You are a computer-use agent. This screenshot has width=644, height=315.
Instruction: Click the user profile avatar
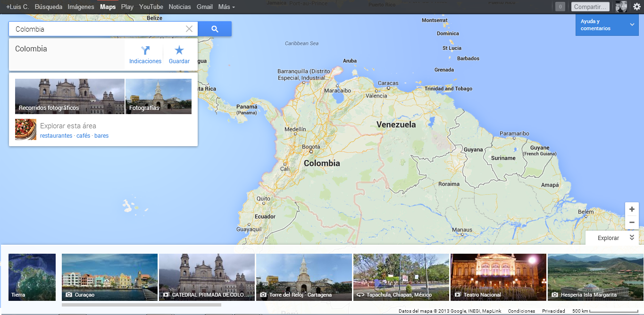click(x=621, y=7)
